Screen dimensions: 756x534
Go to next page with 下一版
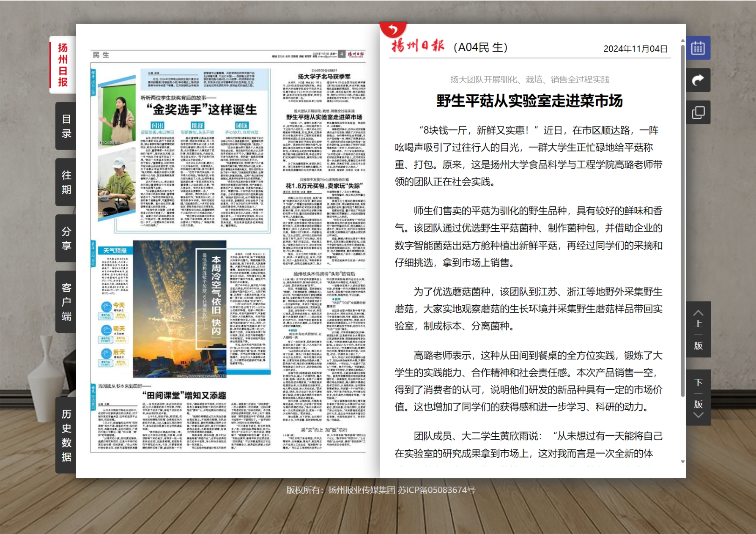(698, 397)
